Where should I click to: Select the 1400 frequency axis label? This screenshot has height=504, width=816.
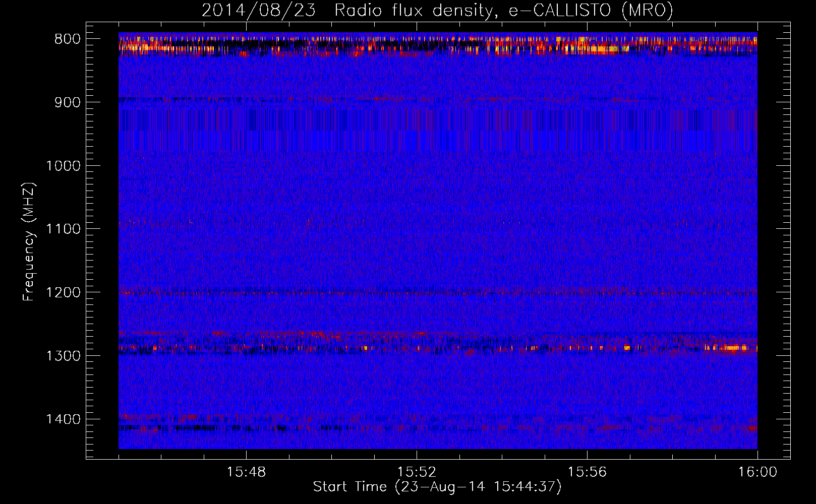[64, 419]
